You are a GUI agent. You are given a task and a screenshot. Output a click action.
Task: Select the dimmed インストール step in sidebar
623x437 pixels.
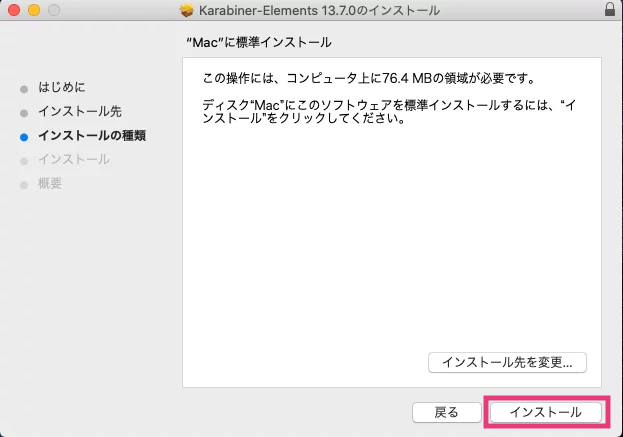pos(74,159)
